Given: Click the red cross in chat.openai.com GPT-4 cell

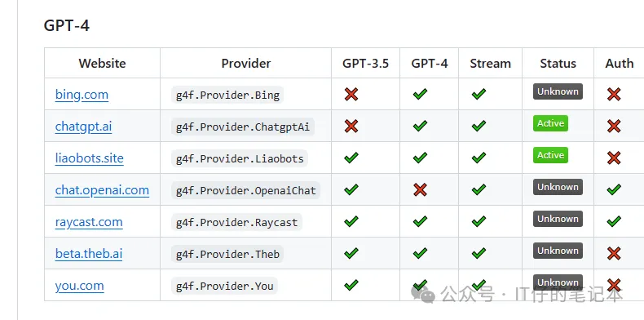Looking at the screenshot, I should 420,189.
